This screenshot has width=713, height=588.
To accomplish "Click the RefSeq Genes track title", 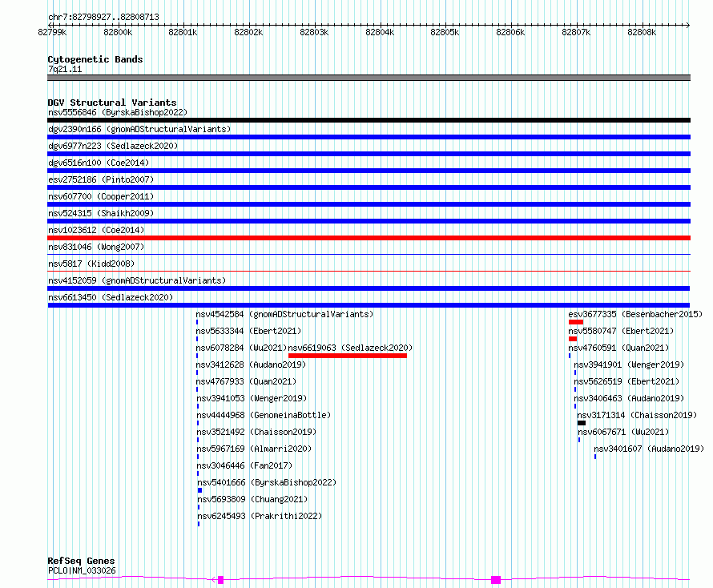I will point(81,562).
